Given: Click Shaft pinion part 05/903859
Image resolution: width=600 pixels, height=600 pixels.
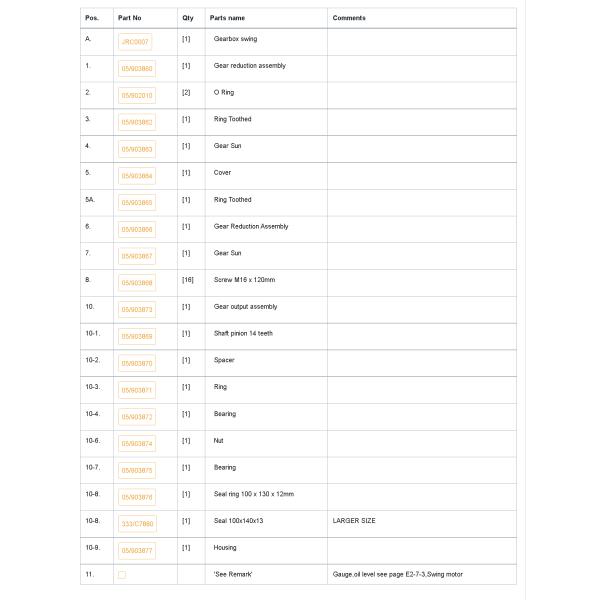Looking at the screenshot, I should 137,337.
